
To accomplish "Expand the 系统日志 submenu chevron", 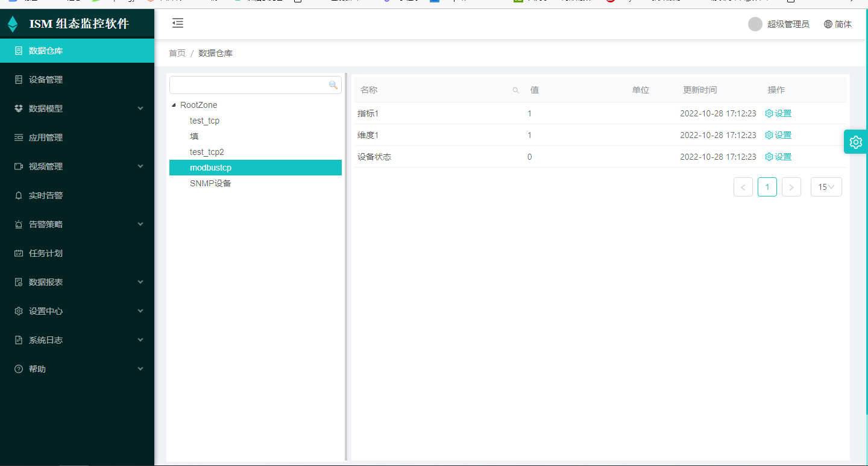I will [x=140, y=340].
